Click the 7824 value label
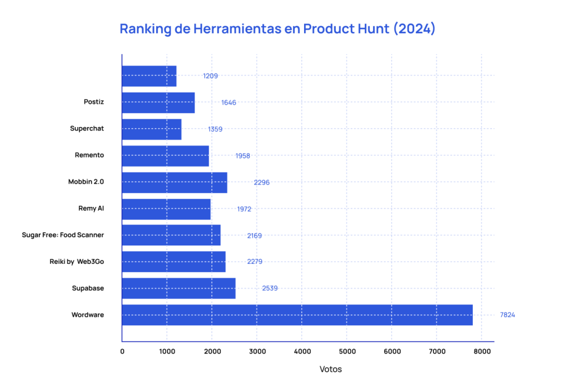This screenshot has width=561, height=392. (507, 315)
